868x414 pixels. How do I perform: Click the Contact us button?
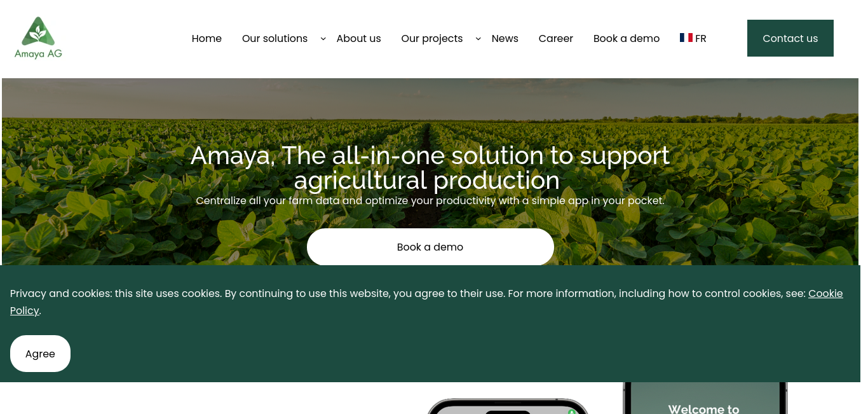(x=790, y=38)
